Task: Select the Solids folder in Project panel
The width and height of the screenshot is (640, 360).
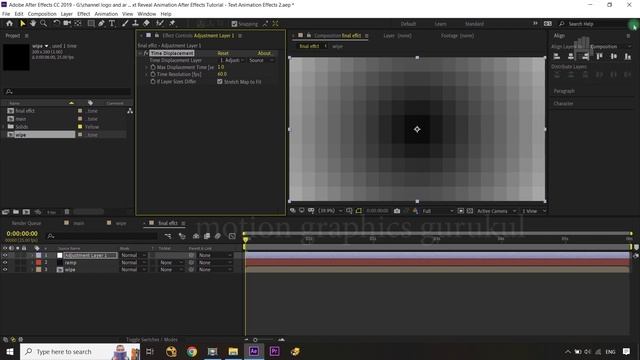Action: 22,127
